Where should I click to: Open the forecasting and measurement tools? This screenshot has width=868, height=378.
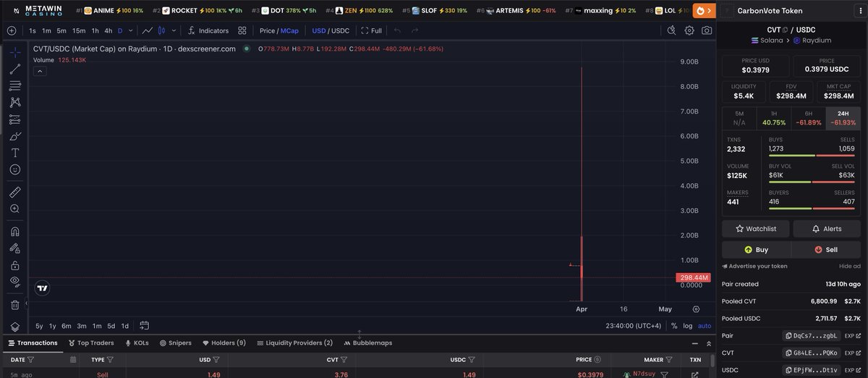[15, 119]
